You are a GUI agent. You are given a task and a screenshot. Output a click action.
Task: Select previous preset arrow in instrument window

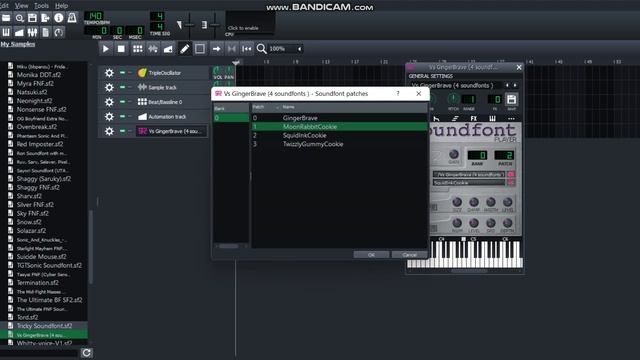tap(507, 85)
